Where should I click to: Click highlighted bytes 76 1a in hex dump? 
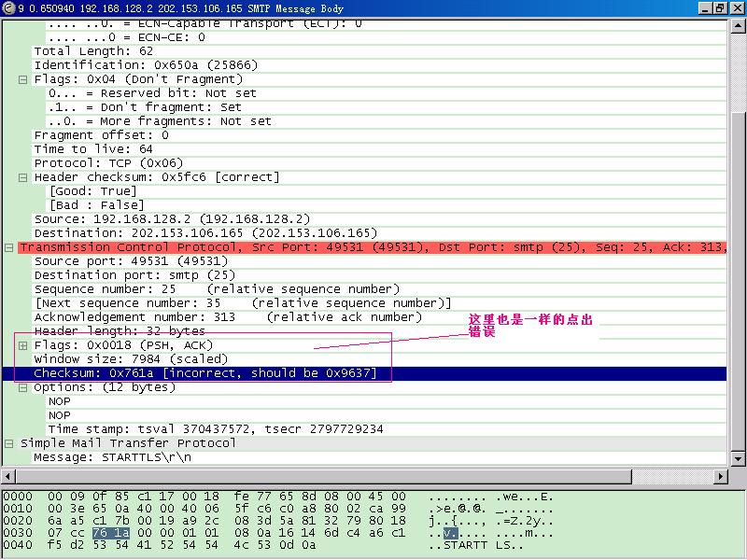coord(105,532)
